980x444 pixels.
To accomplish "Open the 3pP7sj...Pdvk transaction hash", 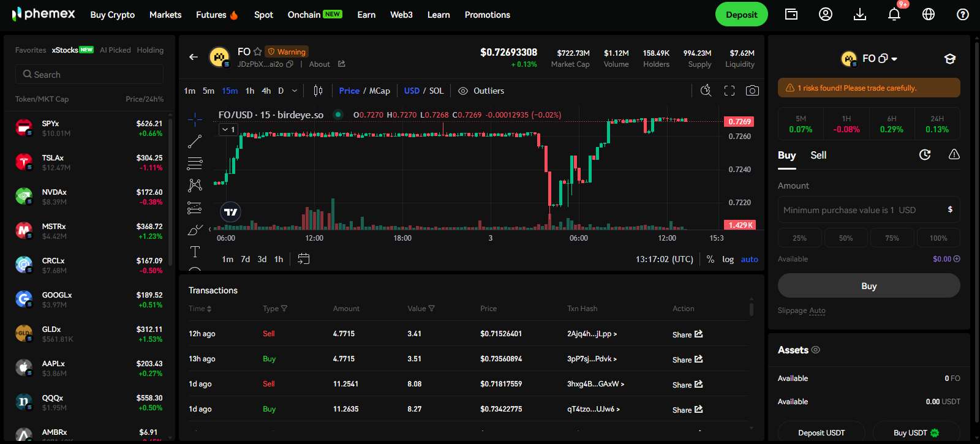I will (592, 359).
